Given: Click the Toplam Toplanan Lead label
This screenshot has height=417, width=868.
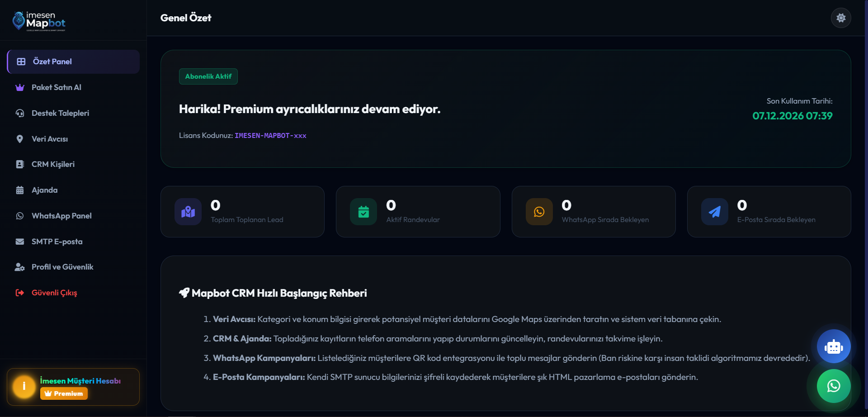Looking at the screenshot, I should (247, 220).
